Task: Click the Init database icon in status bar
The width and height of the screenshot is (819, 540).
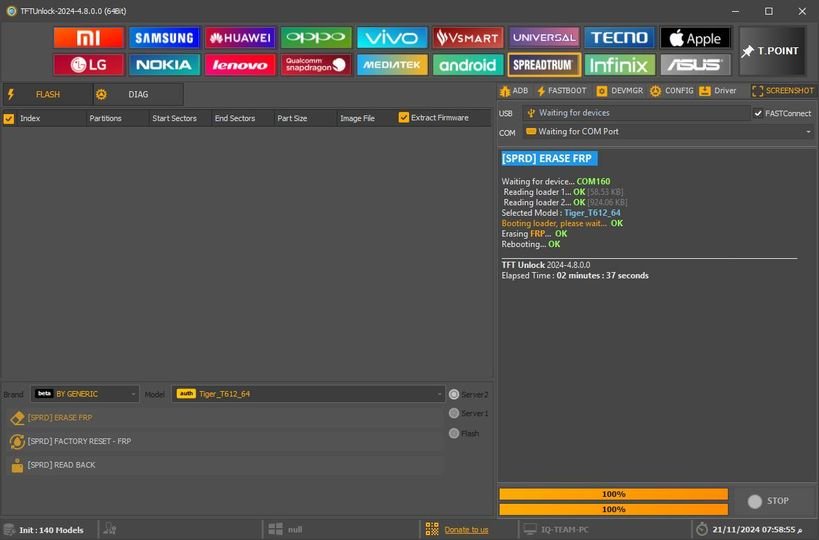Action: coord(9,530)
